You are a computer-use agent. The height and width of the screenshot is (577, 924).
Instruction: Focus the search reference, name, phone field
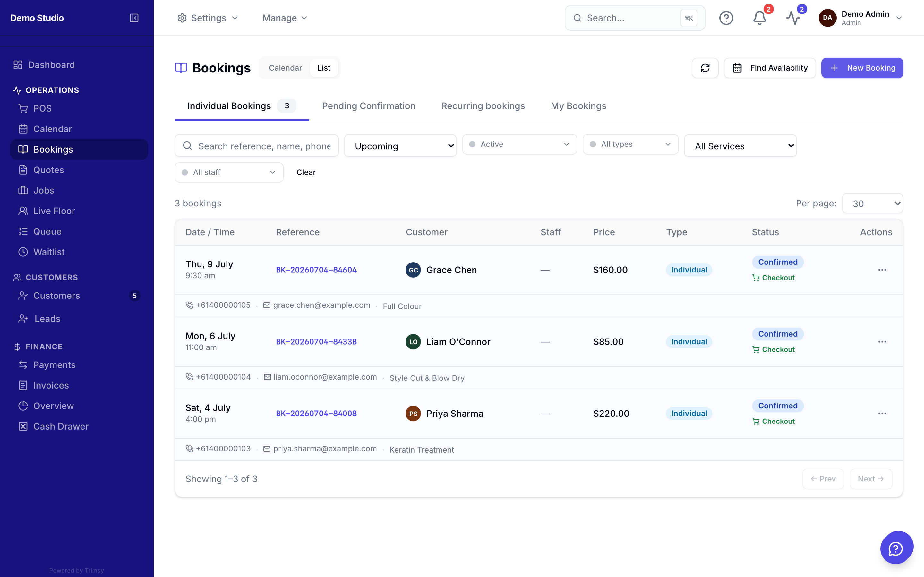(257, 146)
